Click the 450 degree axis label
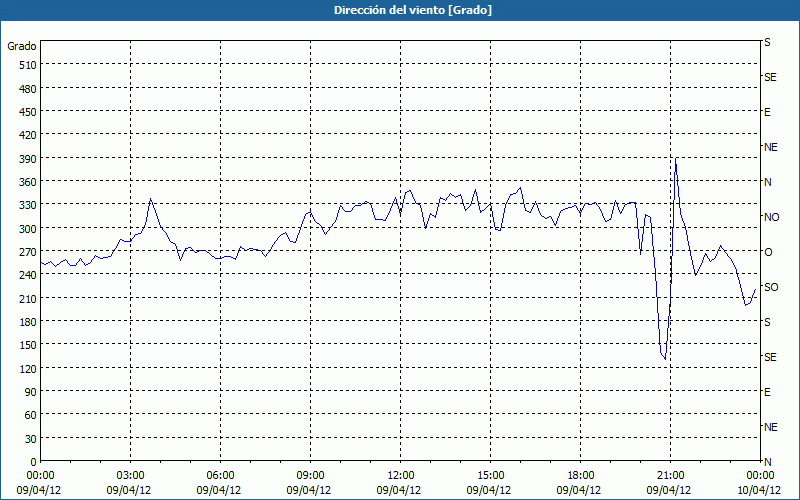 click(29, 112)
